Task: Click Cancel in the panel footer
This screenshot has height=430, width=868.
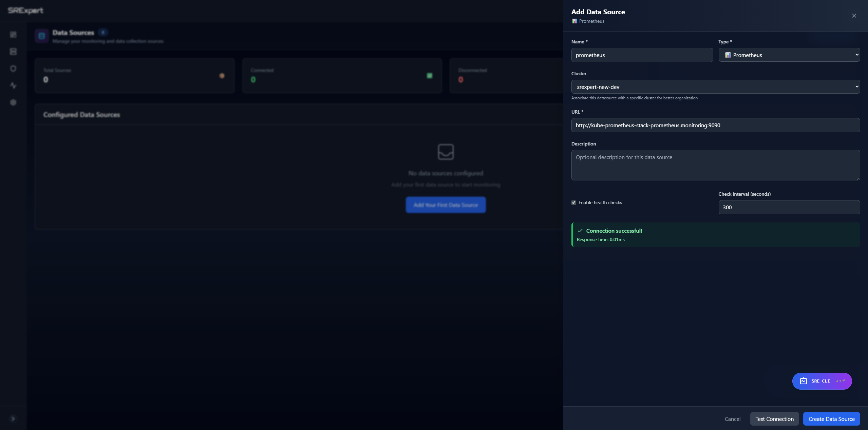Action: (732, 419)
